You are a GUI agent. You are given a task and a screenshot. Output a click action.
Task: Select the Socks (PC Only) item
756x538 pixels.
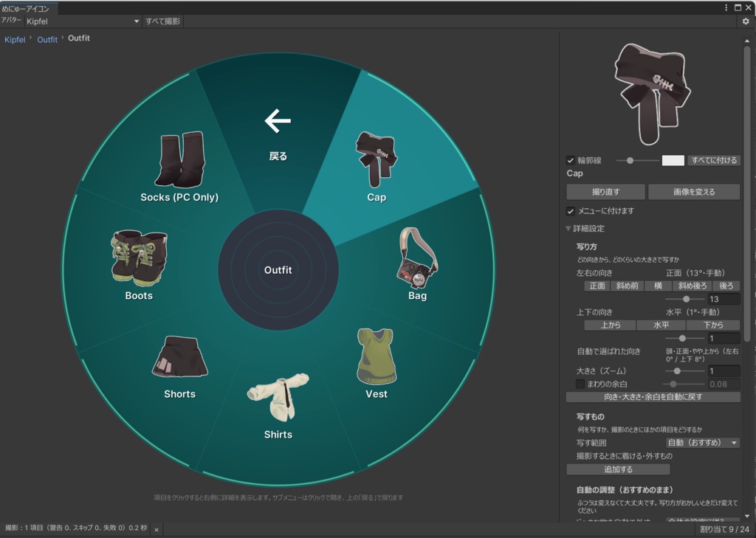click(x=179, y=167)
